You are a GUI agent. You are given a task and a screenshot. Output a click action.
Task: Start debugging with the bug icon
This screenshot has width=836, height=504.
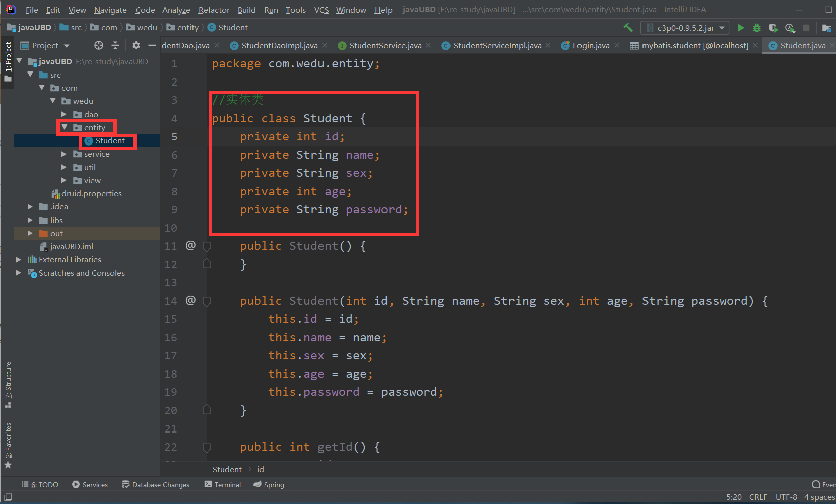(757, 28)
